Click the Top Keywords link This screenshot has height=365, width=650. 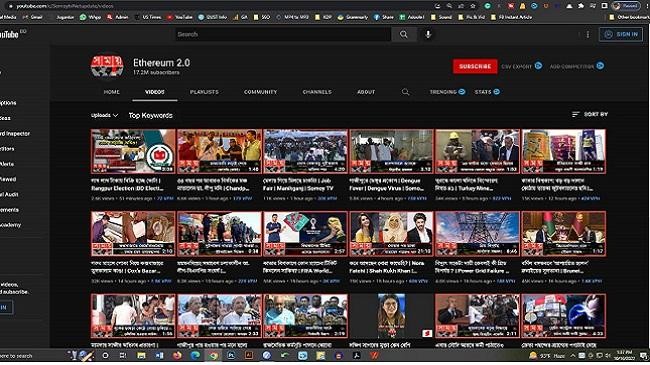(150, 115)
